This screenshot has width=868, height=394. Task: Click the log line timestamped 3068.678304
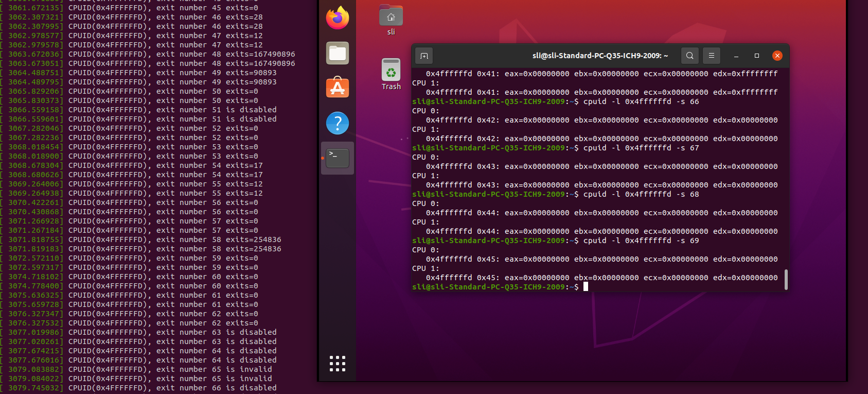(132, 165)
